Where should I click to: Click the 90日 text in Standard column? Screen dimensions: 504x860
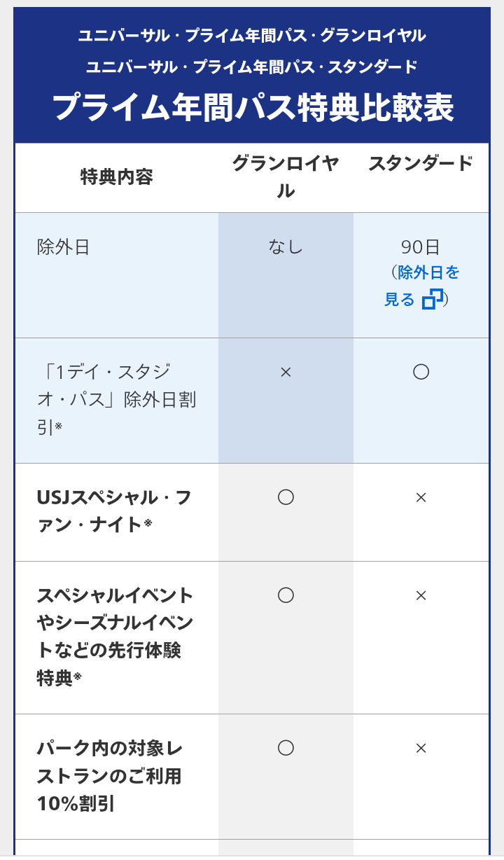click(421, 247)
